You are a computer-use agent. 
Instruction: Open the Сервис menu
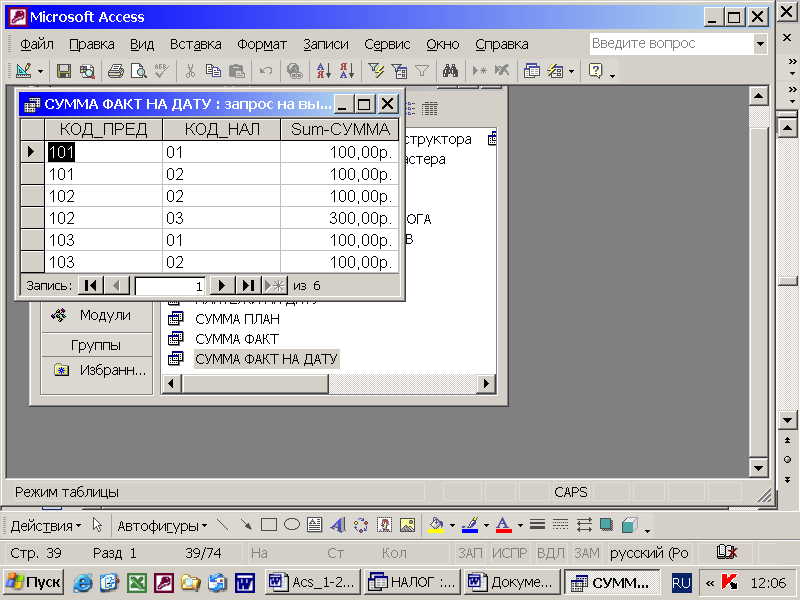click(387, 44)
